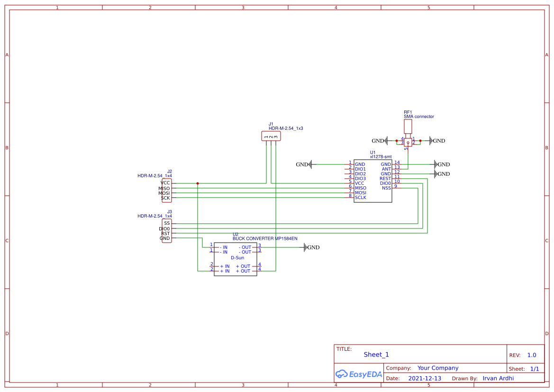The image size is (554, 392).
Task: Click the NSS pin label on U1
Action: 386,188
